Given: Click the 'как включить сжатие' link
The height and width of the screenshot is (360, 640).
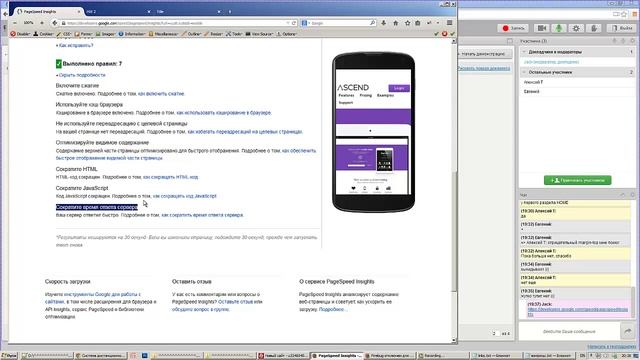Looking at the screenshot, I should 161,94.
